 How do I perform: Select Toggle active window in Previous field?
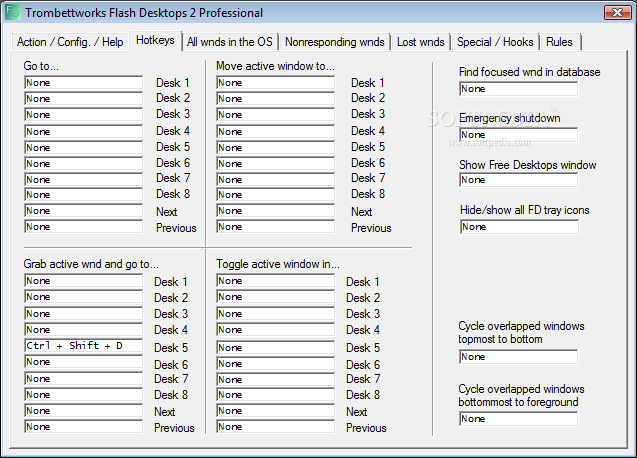pos(276,427)
